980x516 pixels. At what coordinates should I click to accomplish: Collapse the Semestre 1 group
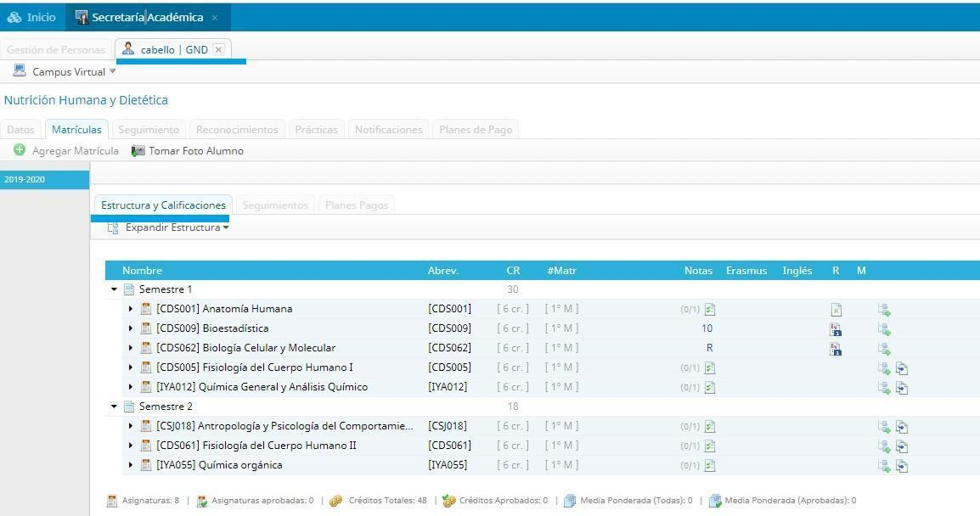[114, 289]
